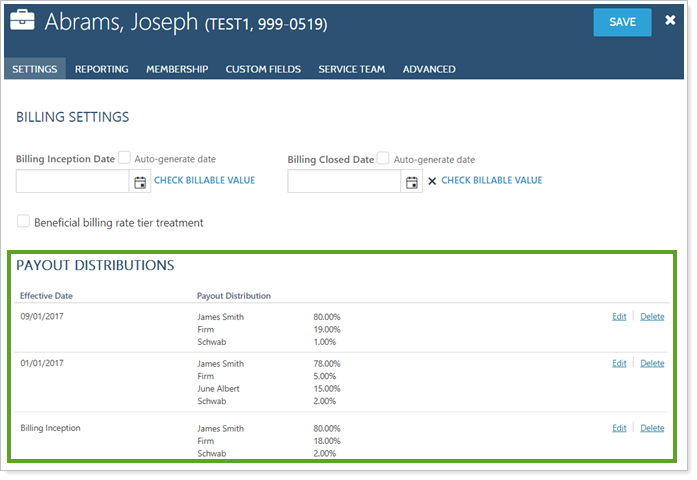Screen dimensions: 697x480
Task: Toggle Beneficial billing rate tier treatment
Action: coord(24,222)
